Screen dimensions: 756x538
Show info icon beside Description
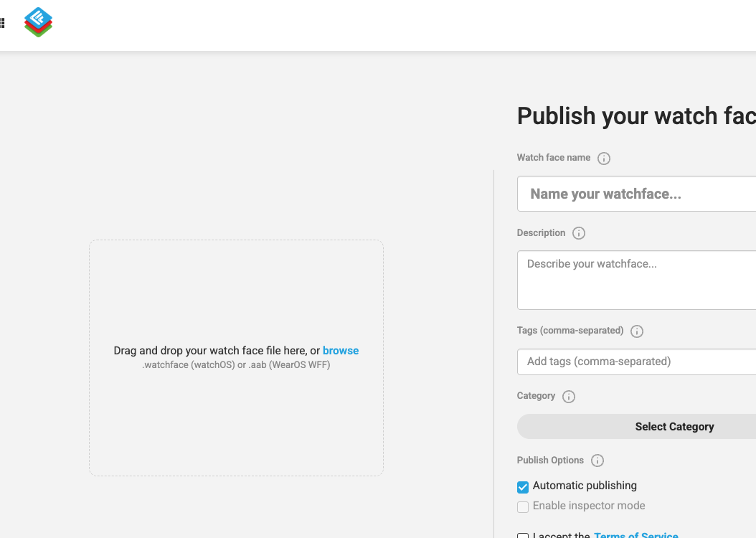(579, 233)
